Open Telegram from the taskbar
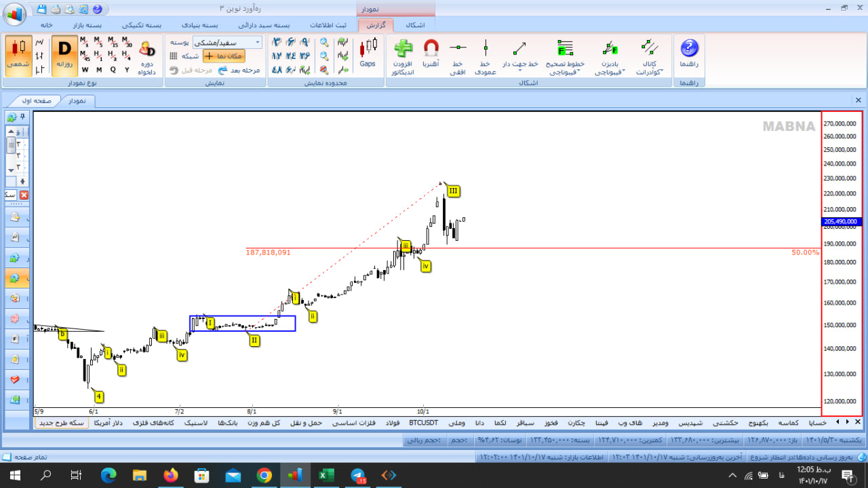The image size is (868, 488). (357, 475)
